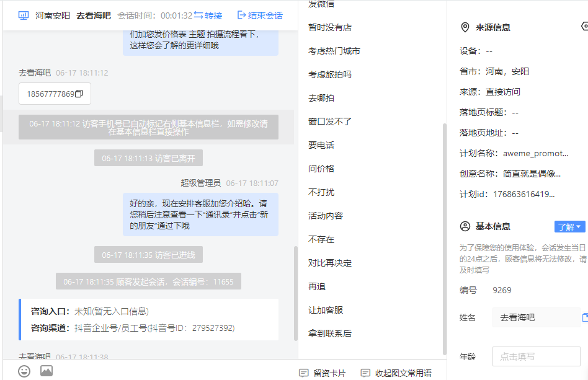Select quick reply 考虑旅拍吗
This screenshot has height=380, width=588.
pos(330,74)
